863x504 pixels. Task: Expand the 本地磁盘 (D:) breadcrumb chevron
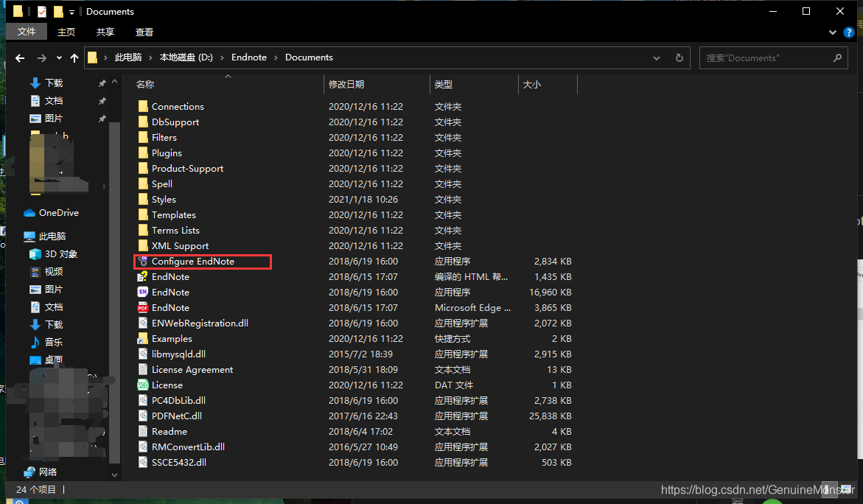(x=222, y=57)
